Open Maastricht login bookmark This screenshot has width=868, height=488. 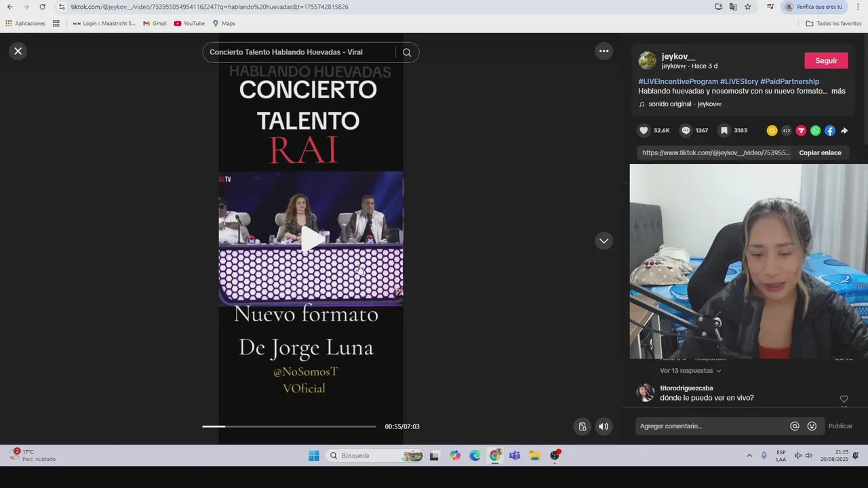tap(104, 23)
